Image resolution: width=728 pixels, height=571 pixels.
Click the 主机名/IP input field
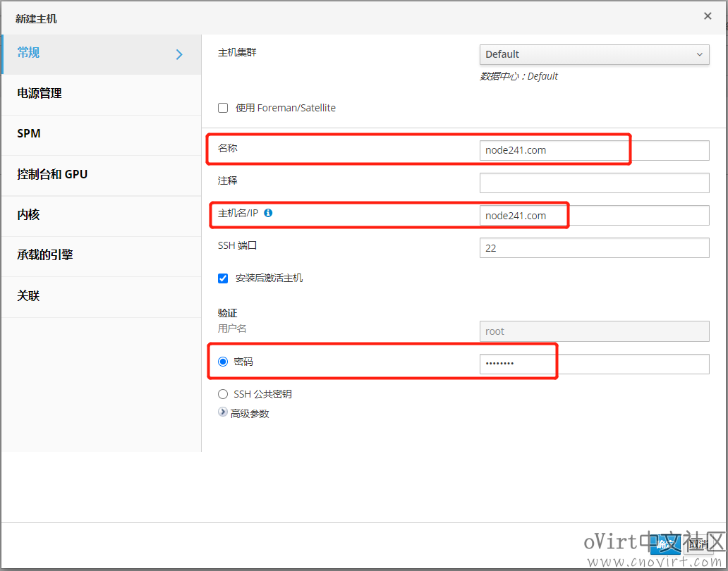594,215
